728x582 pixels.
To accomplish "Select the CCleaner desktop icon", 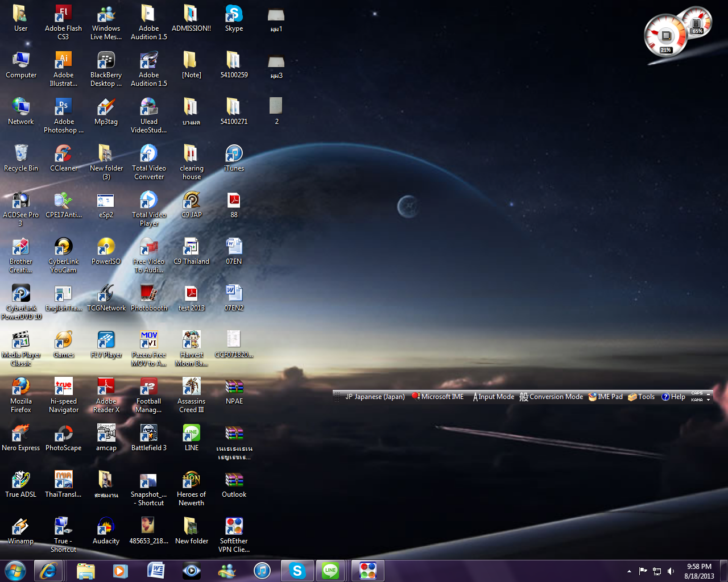I will point(63,158).
